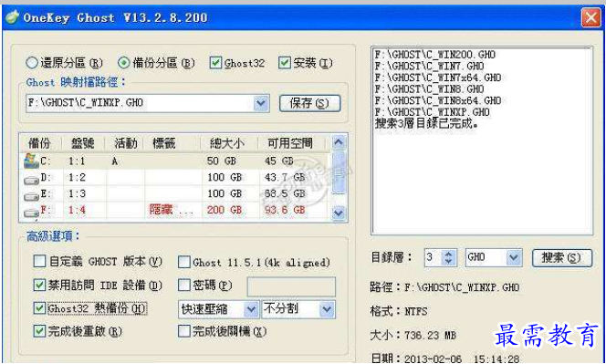
Task: Toggle the Ghost32 checkbox
Action: (215, 63)
